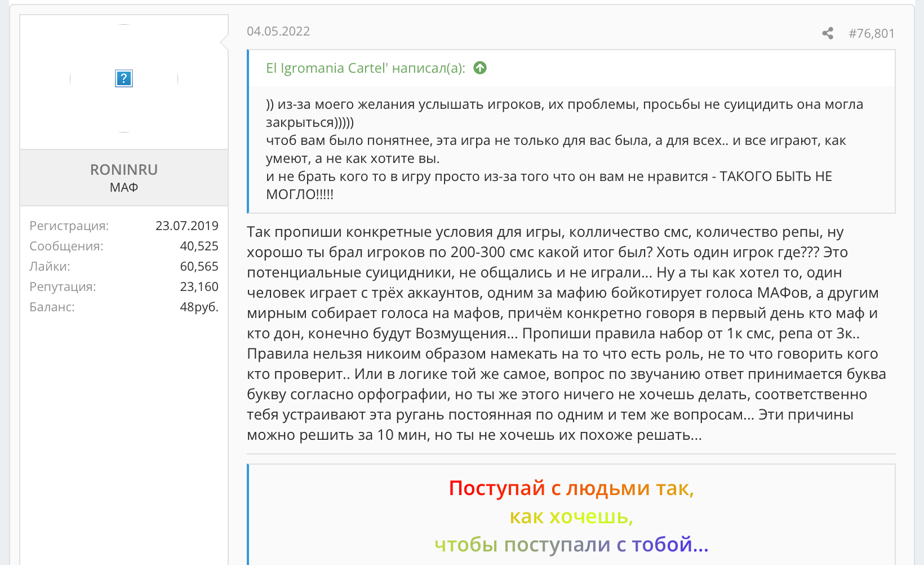
Task: Click the Регистрация: label
Action: click(x=69, y=226)
